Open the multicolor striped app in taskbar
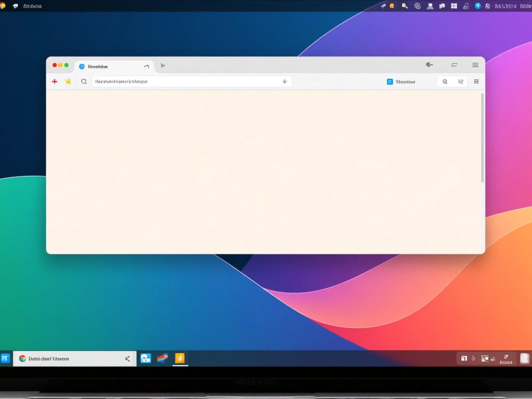Screen dimensions: 532x399 tap(163, 358)
